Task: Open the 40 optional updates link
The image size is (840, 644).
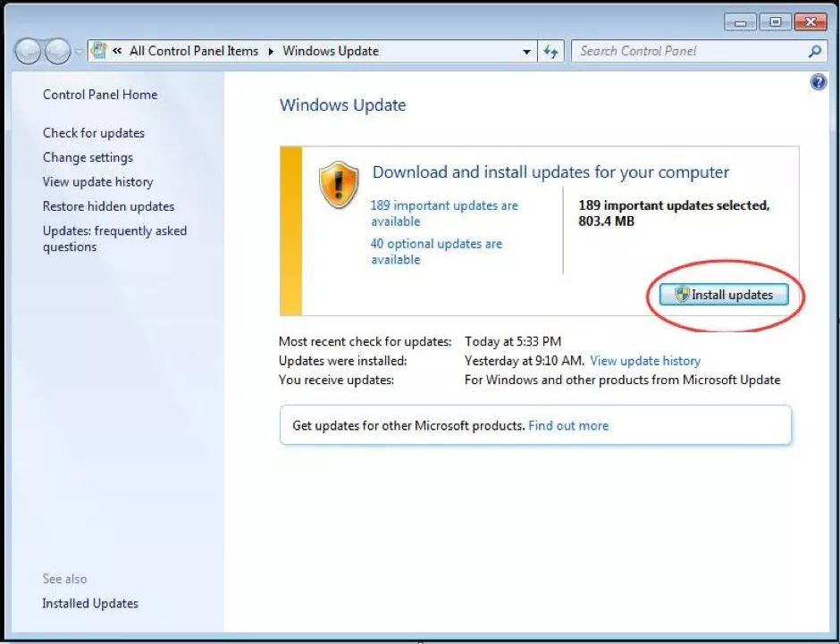Action: coord(436,243)
